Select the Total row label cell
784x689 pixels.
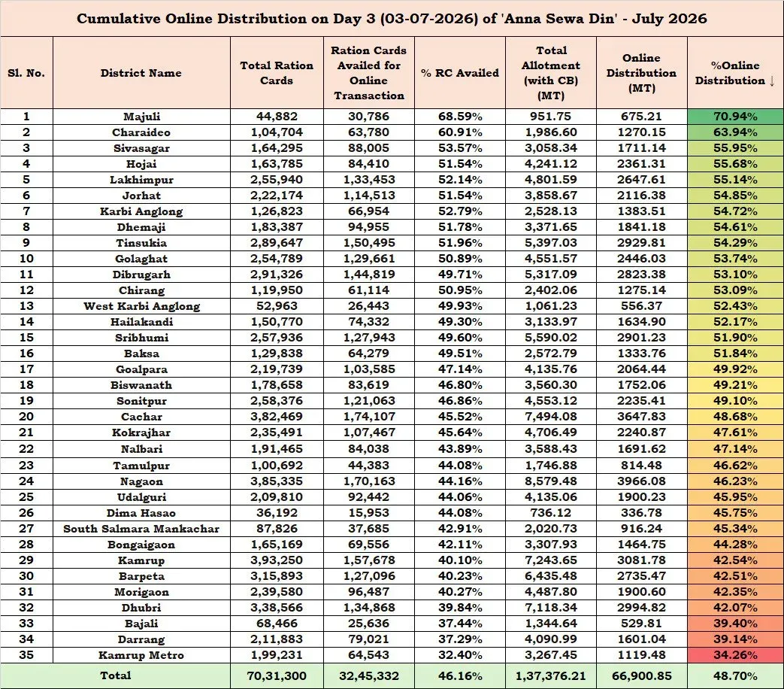point(116,676)
